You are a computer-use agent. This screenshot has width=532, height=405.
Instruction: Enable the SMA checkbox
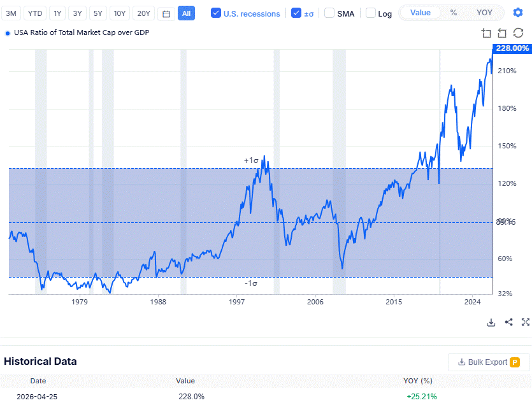(x=329, y=13)
